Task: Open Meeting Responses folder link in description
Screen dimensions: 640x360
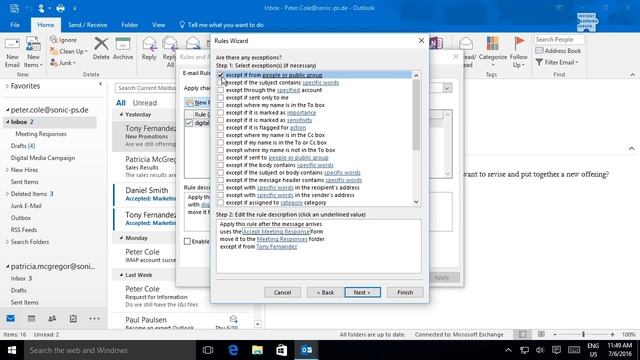Action: click(282, 239)
